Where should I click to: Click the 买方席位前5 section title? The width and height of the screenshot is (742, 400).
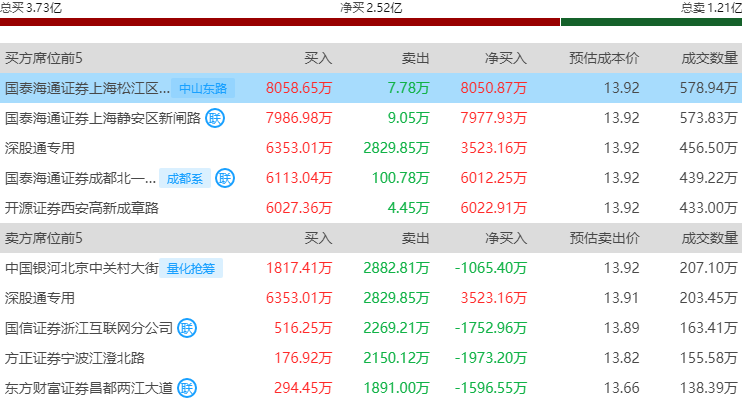click(44, 58)
